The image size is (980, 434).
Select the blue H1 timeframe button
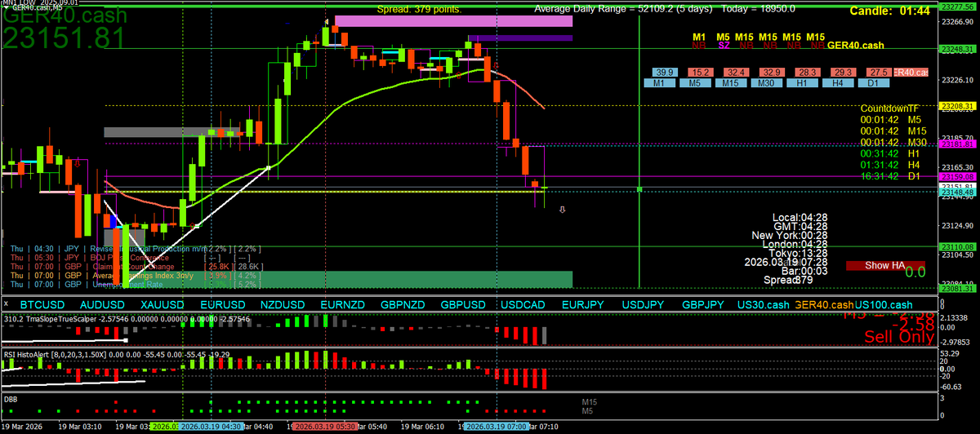pyautogui.click(x=802, y=83)
